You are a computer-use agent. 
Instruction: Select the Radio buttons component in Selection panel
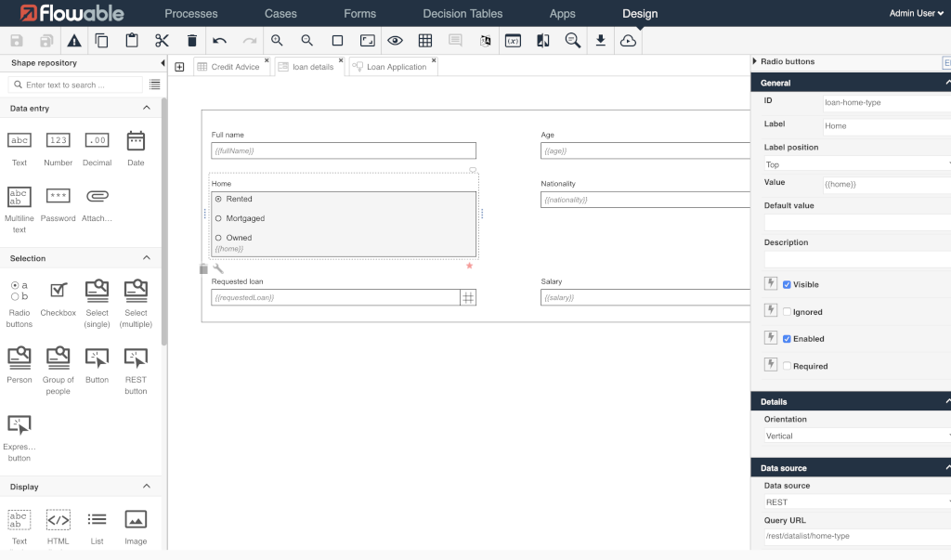[19, 291]
